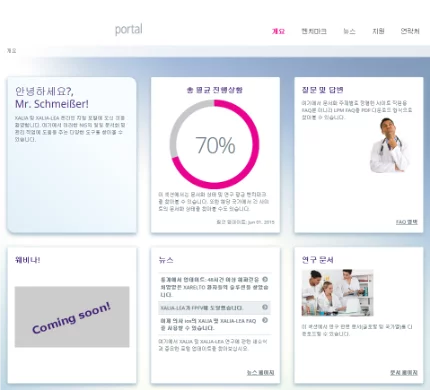Click the Coming soon! webinar placeholder
Image resolution: width=430 pixels, height=390 pixels.
(72, 317)
